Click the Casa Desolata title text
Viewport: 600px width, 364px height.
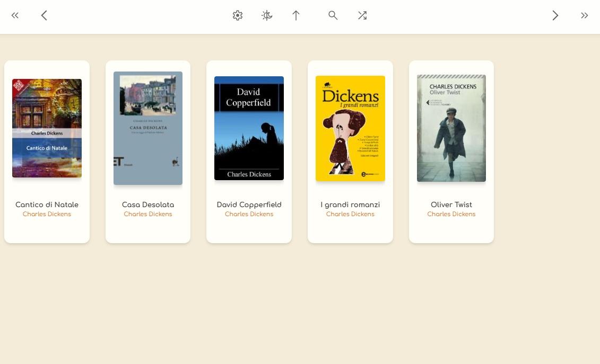[148, 205]
